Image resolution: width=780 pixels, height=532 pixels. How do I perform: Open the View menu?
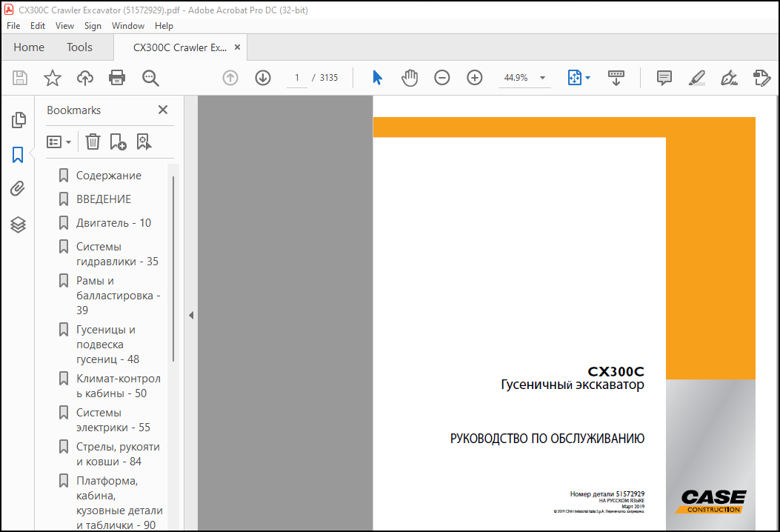click(64, 26)
